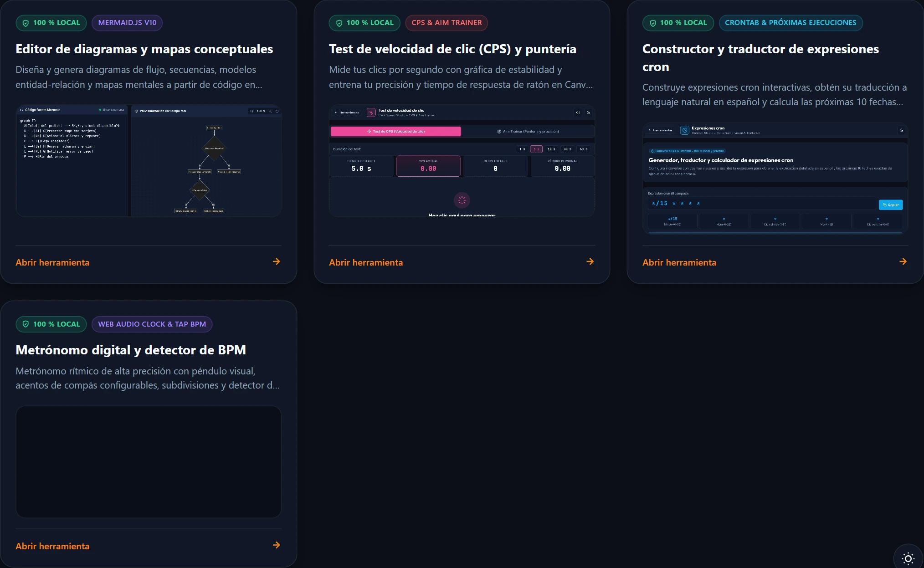Click the description starting 'Construye expresiones cron'

(x=775, y=95)
